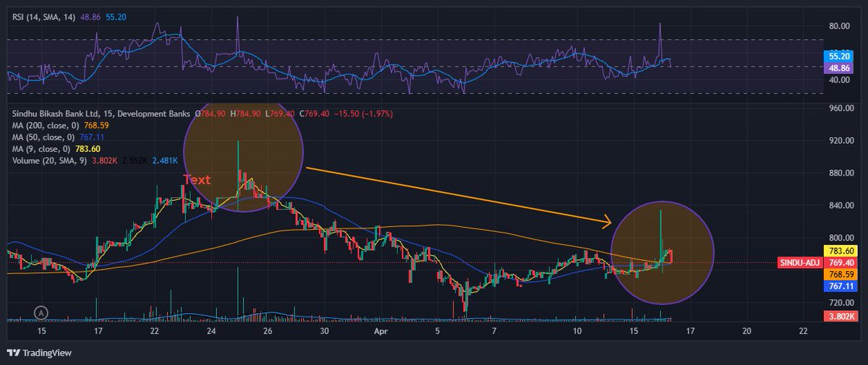Screen dimensions: 868x365
Task: Click the red 3.802K volume axis label
Action: [841, 317]
